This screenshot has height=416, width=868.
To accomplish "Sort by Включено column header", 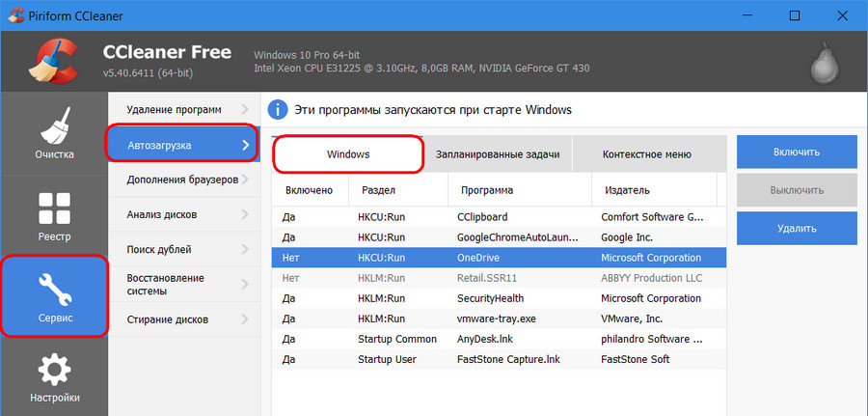I will click(310, 190).
